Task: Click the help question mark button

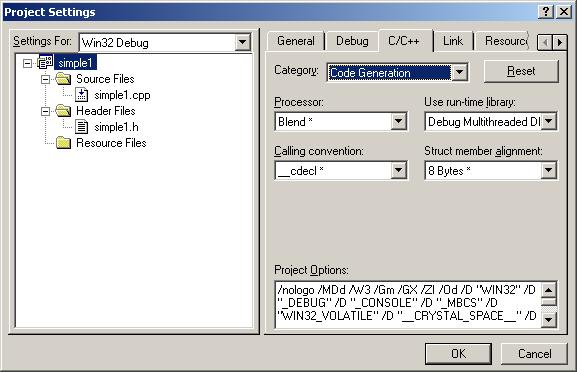Action: pos(545,12)
